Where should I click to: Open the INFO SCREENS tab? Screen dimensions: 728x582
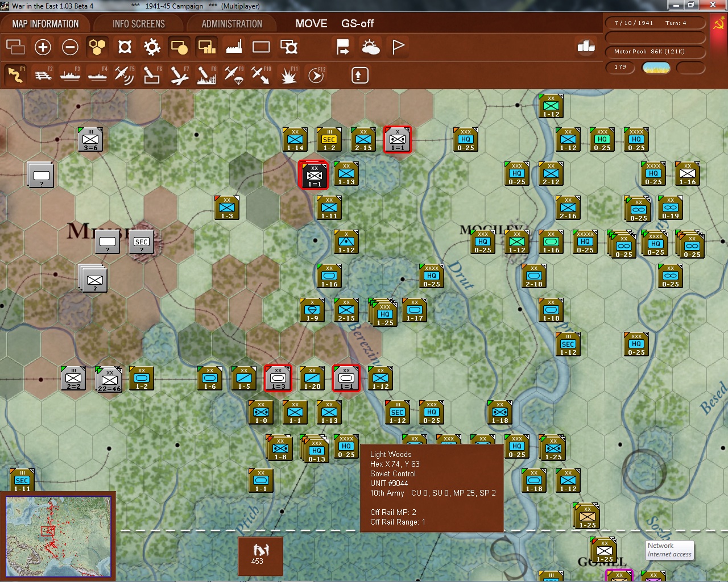point(138,23)
